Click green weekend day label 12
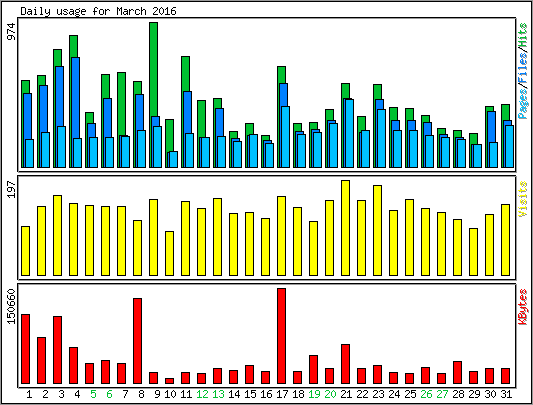 tap(202, 394)
